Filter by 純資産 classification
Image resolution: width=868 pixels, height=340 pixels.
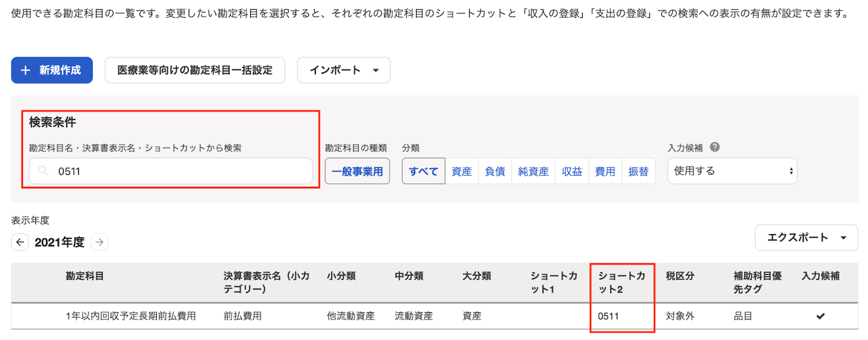tap(533, 171)
